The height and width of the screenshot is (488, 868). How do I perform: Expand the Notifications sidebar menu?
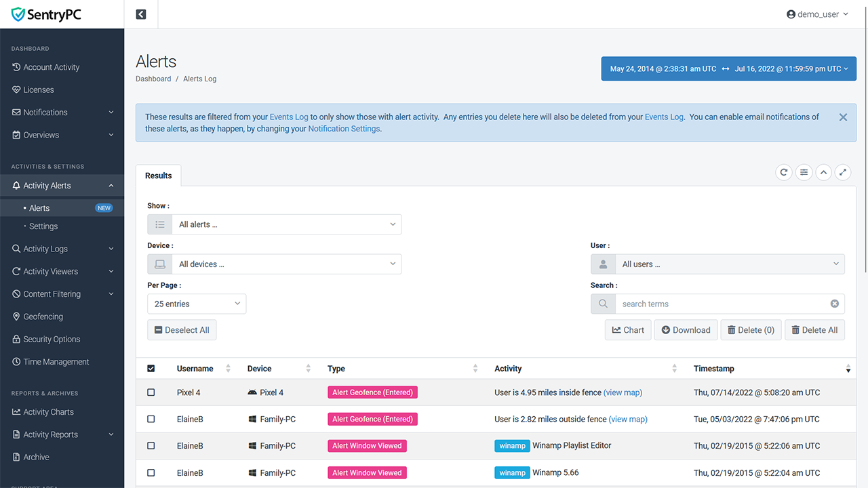pyautogui.click(x=62, y=113)
